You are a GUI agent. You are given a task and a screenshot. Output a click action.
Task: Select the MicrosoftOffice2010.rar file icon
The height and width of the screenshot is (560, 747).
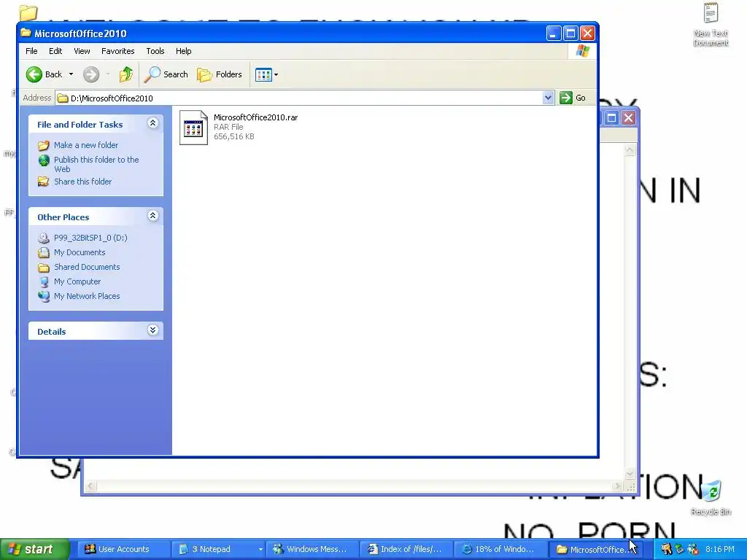point(193,127)
